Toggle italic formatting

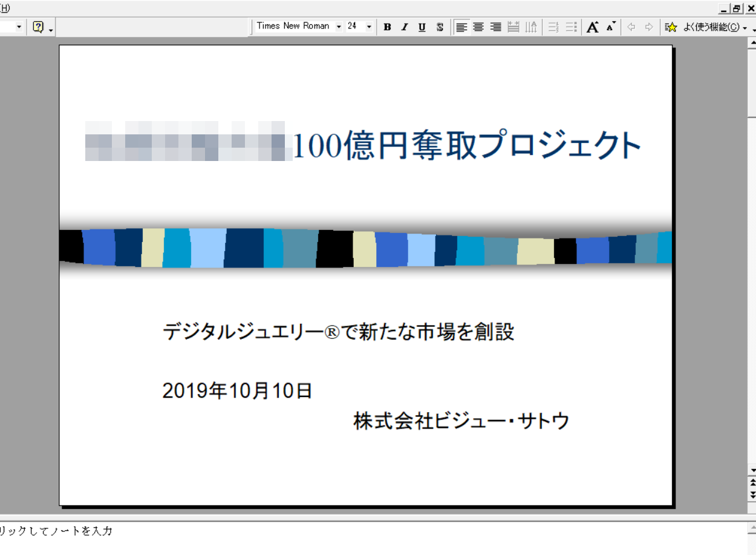(405, 27)
